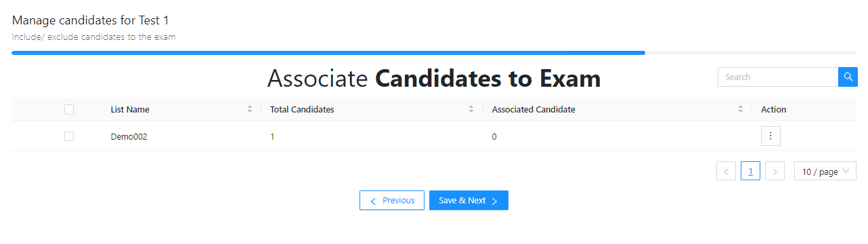This screenshot has height=244, width=868.
Task: Tick the select-all checkbox in table header
Action: click(68, 109)
